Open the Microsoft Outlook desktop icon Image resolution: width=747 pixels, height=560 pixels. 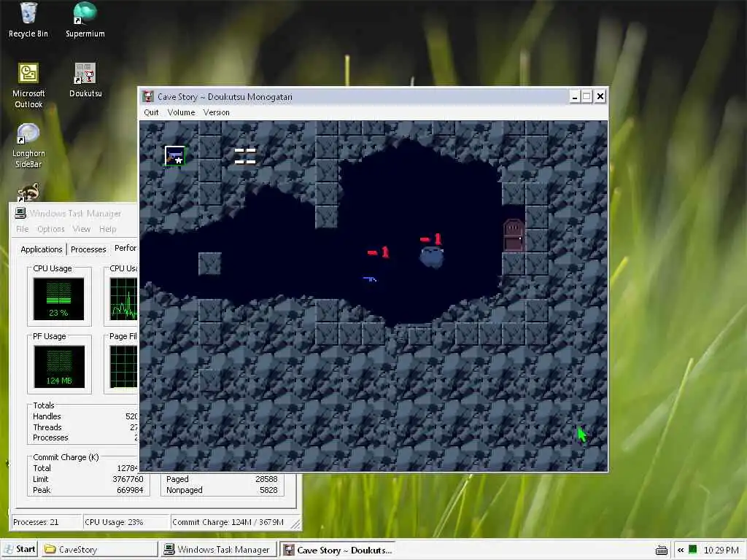(x=28, y=86)
